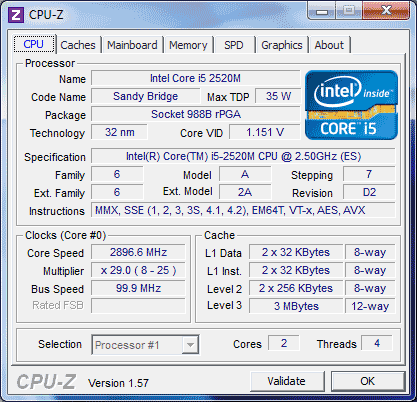Click the empty Rated FSB field
This screenshot has height=402, width=417.
point(138,306)
